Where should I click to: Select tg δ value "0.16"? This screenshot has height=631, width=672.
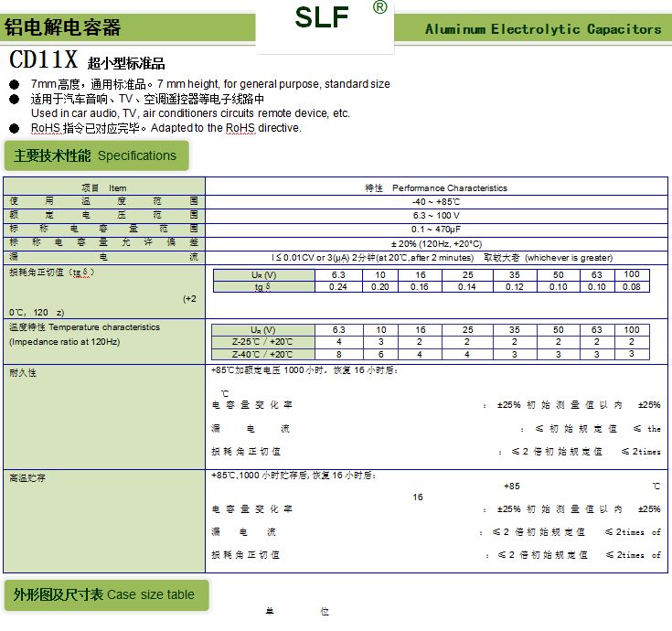[x=420, y=287]
